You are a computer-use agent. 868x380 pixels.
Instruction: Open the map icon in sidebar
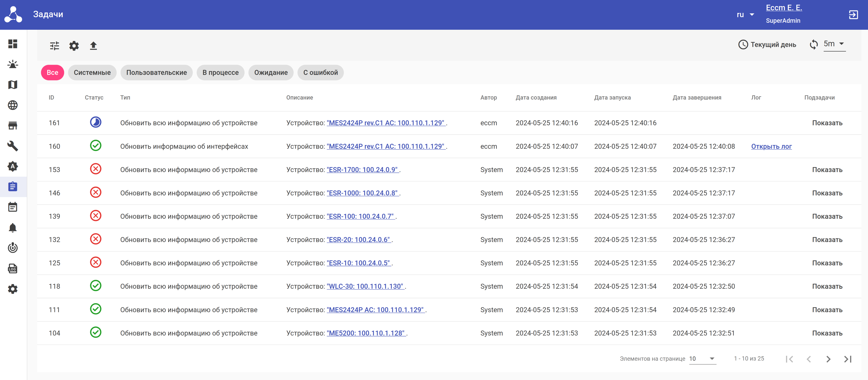click(x=13, y=84)
